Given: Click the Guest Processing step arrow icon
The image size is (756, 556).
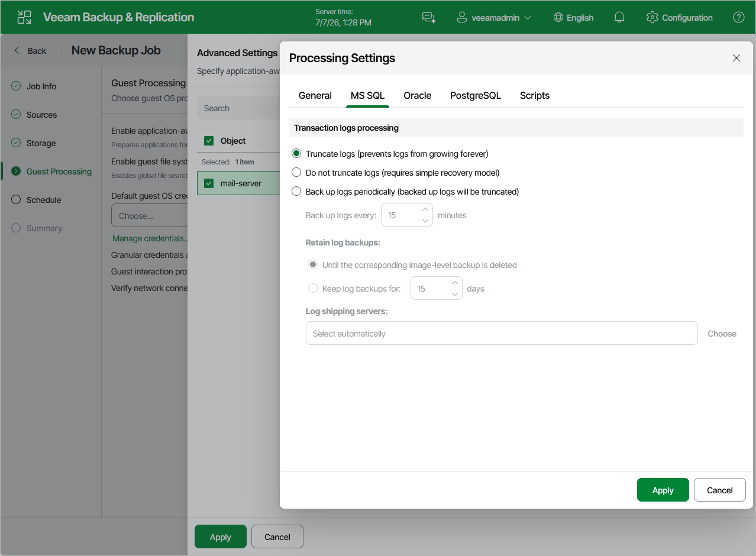Looking at the screenshot, I should coord(16,172).
